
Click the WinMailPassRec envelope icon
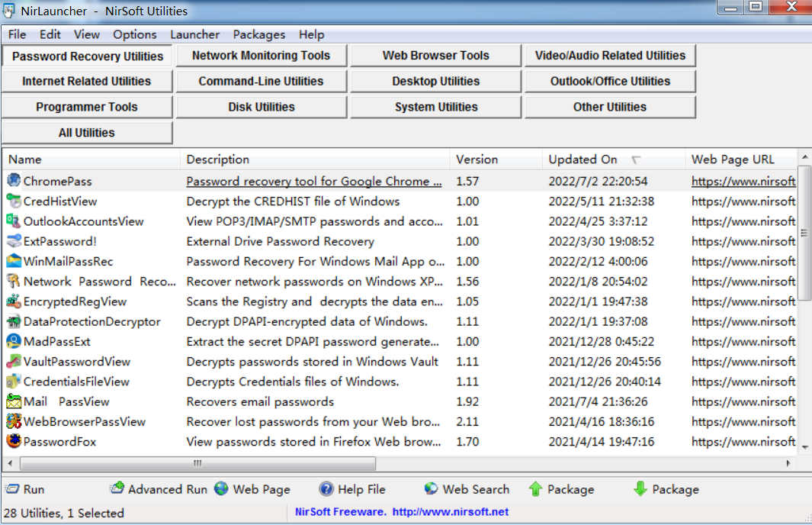click(14, 261)
